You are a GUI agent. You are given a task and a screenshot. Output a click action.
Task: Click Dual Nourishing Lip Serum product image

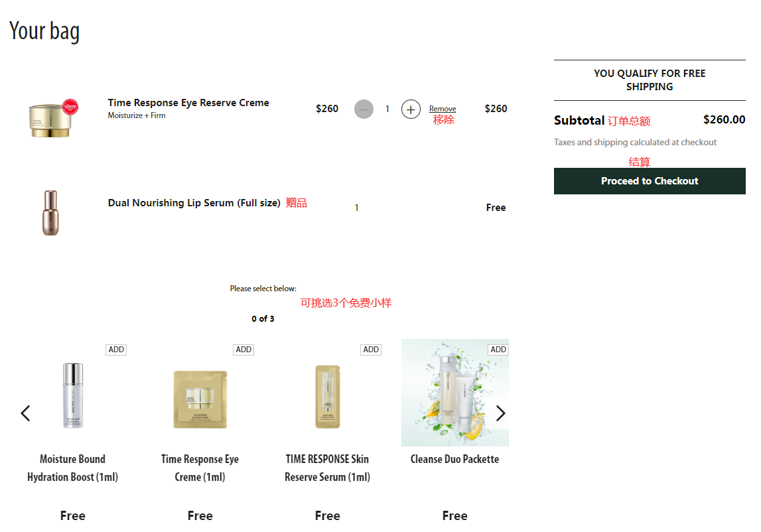point(51,212)
